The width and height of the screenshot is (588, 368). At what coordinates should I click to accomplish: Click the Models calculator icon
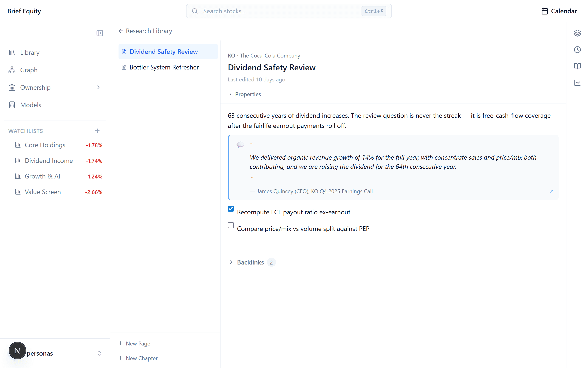(12, 105)
